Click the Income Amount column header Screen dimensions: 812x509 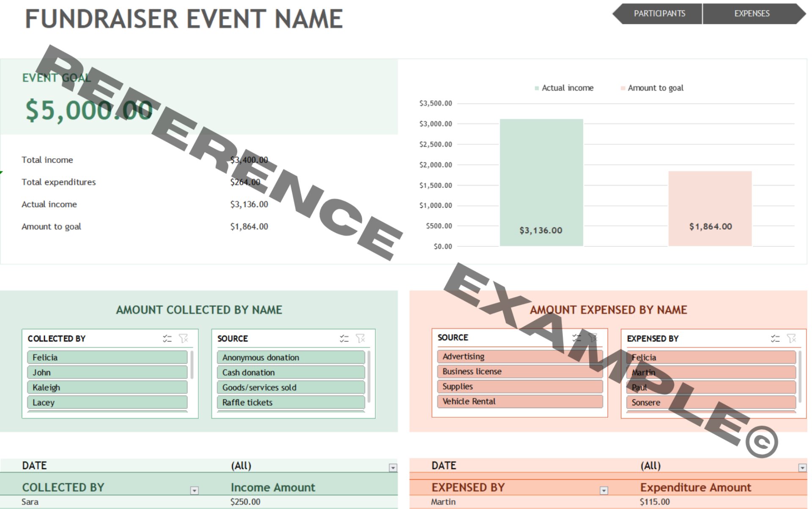(273, 487)
